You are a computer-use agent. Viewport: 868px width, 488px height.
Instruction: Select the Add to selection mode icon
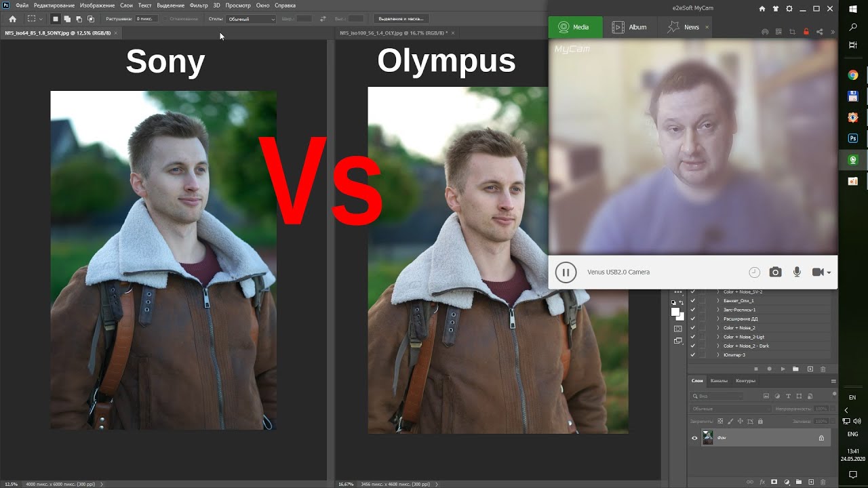coord(67,19)
